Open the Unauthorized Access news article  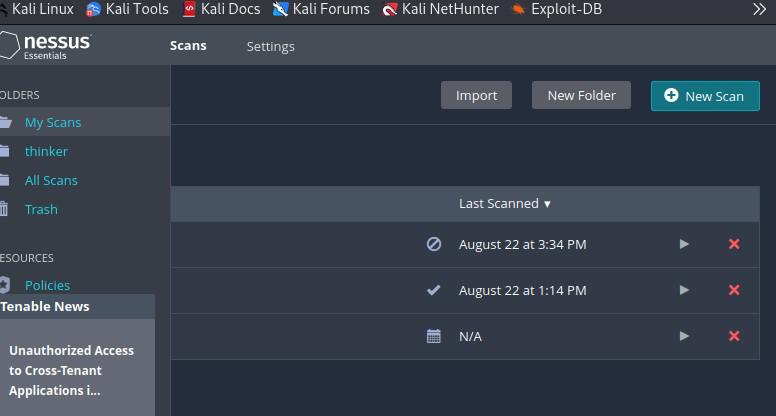click(x=71, y=370)
